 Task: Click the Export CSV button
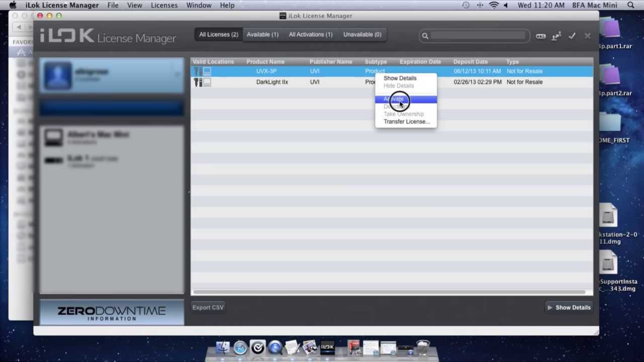coord(208,308)
